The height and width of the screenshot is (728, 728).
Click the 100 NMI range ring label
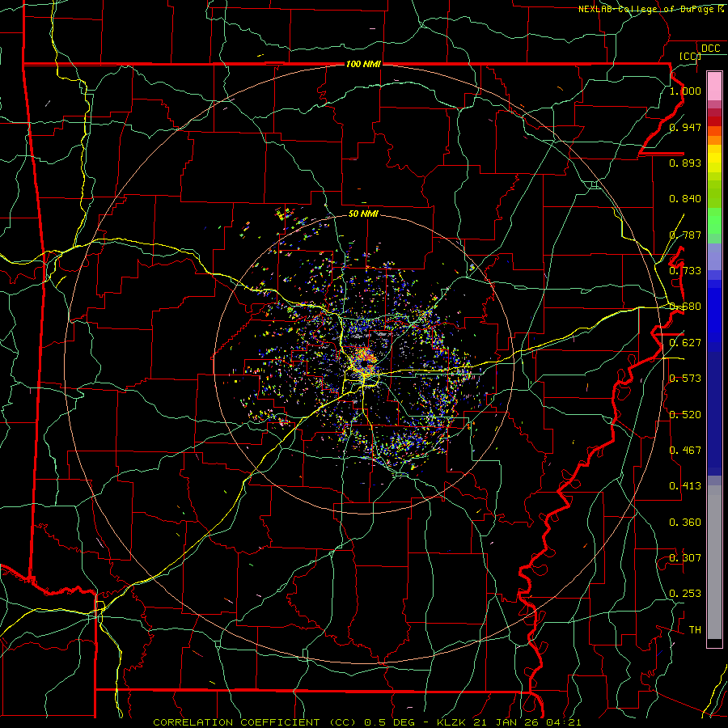tap(363, 64)
